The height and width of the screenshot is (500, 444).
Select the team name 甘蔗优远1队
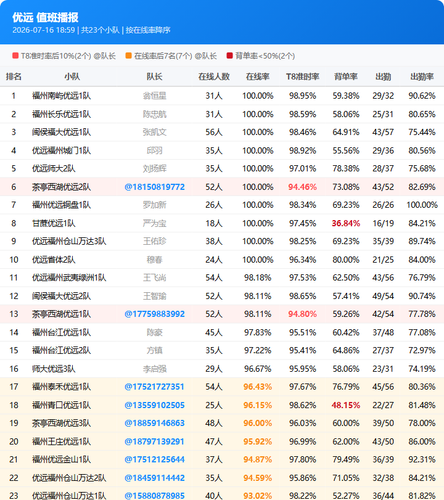[54, 223]
